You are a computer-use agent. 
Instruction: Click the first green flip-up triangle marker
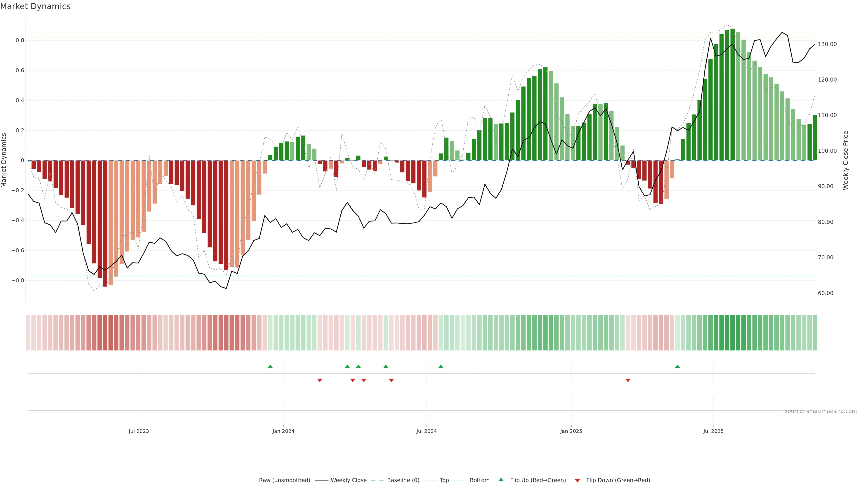click(270, 366)
